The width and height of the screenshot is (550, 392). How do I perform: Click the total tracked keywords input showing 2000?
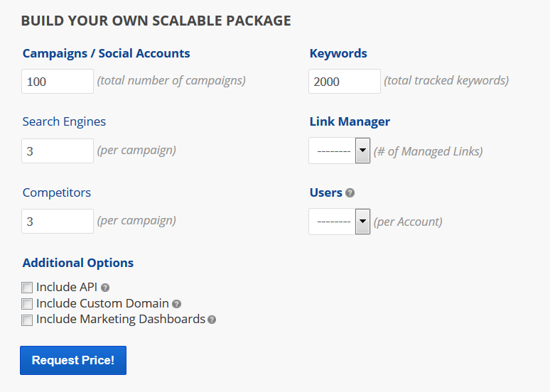click(x=345, y=81)
